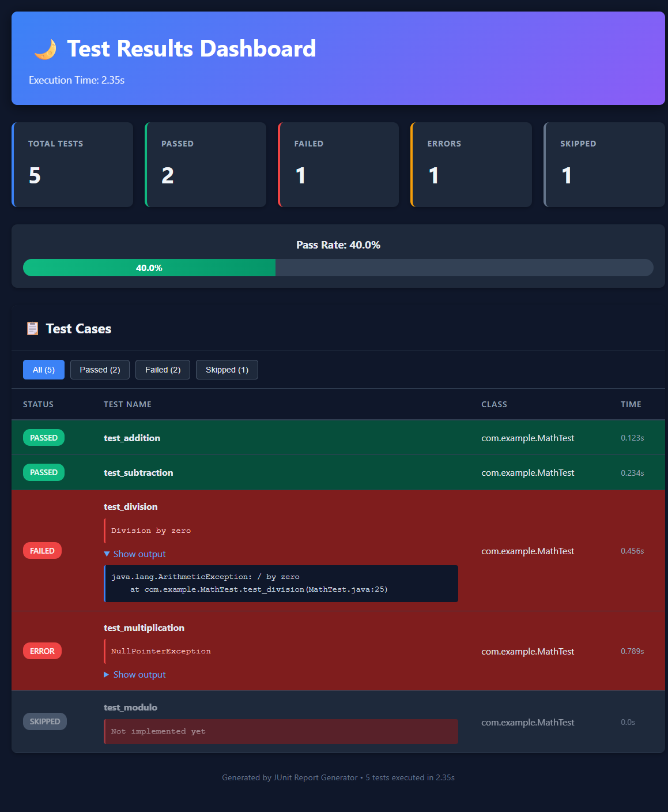The height and width of the screenshot is (812, 668).
Task: Click the Test Results Dashboard title
Action: [x=191, y=48]
